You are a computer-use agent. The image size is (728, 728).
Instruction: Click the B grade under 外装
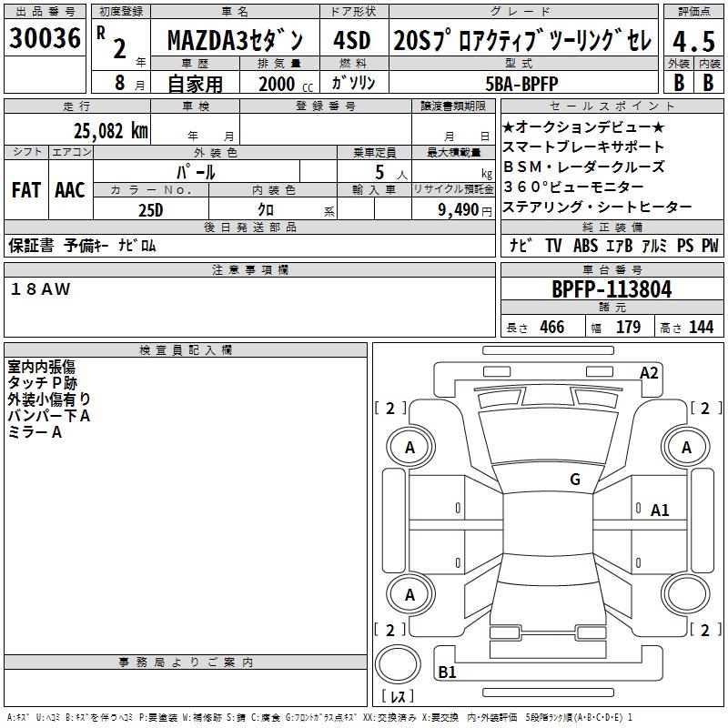(x=679, y=83)
